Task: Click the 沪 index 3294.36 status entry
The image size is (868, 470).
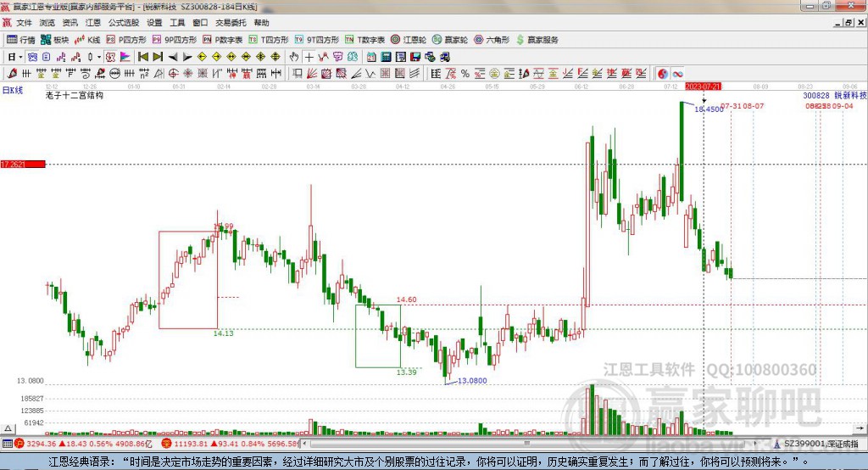Action: point(84,444)
